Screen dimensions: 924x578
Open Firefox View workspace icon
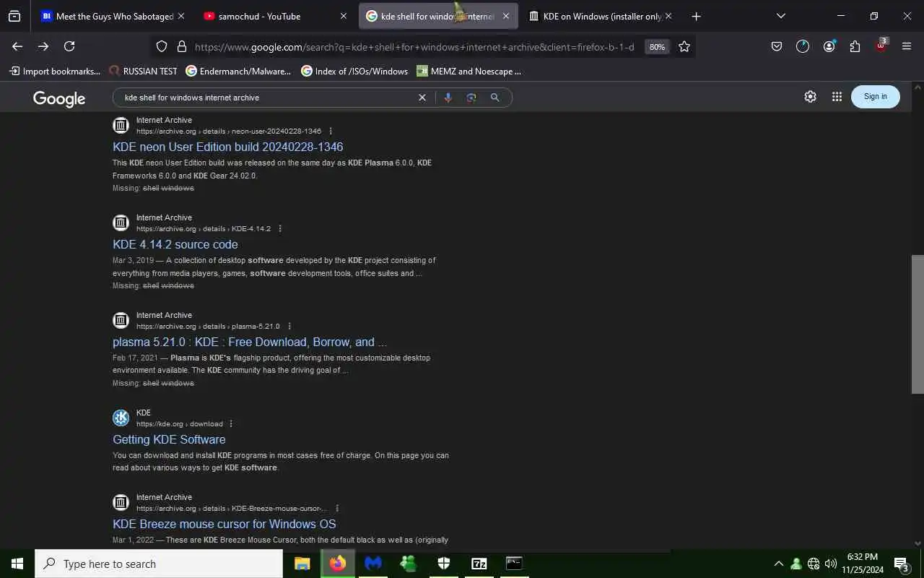click(14, 16)
